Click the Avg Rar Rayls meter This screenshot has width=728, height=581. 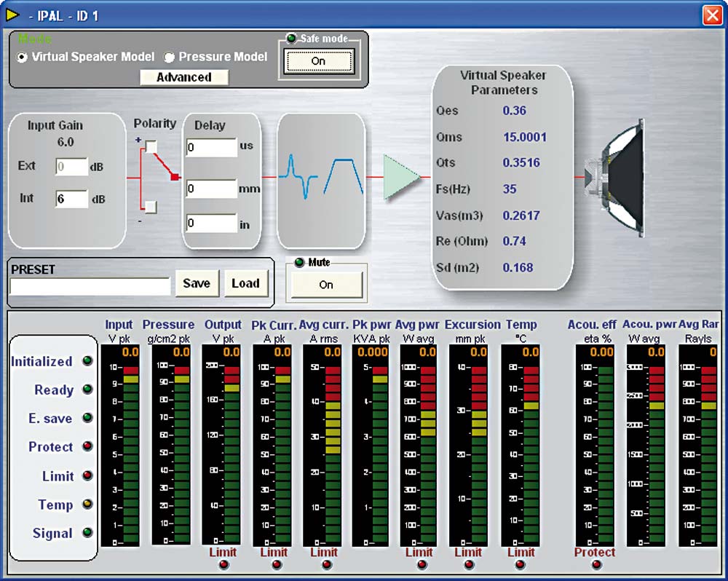tap(698, 445)
